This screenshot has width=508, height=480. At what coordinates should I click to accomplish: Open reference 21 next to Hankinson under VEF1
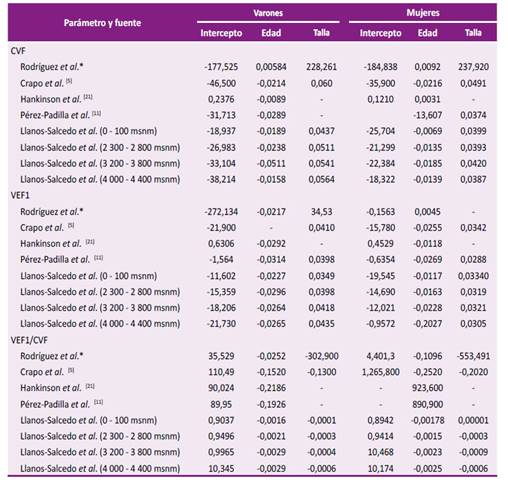click(x=90, y=242)
